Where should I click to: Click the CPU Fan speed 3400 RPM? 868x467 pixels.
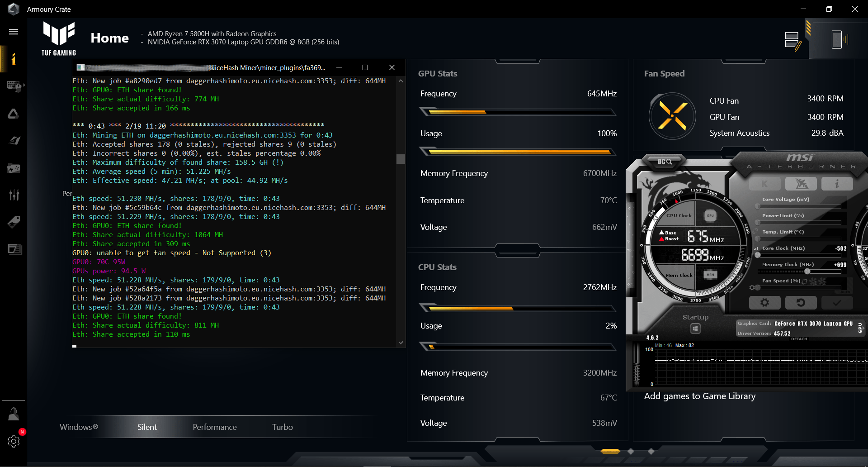point(826,99)
